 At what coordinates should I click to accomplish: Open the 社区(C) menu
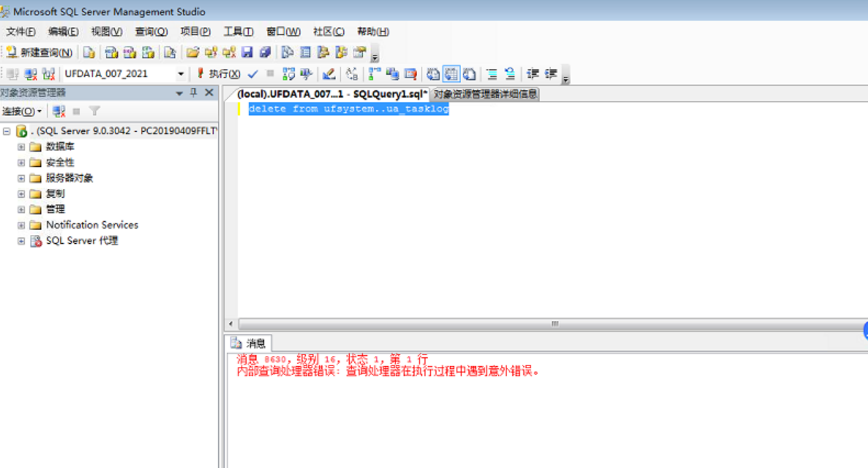click(329, 31)
